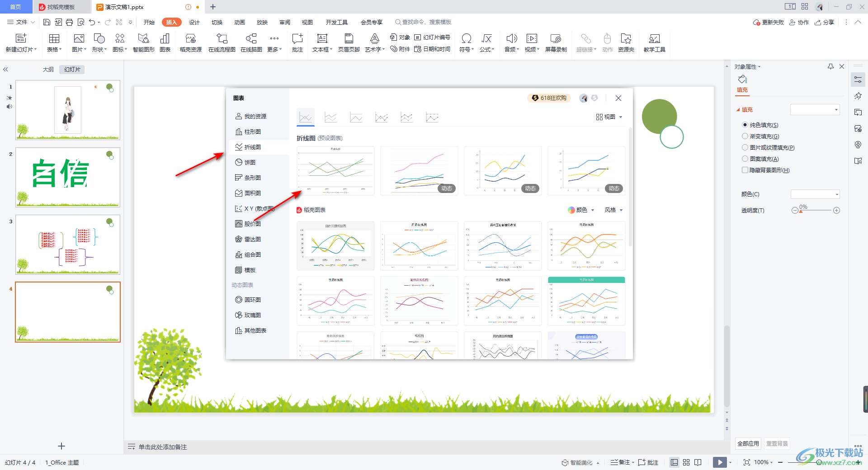This screenshot has width=868, height=470.
Task: Click Apply to All (全部应用) button
Action: (x=748, y=443)
